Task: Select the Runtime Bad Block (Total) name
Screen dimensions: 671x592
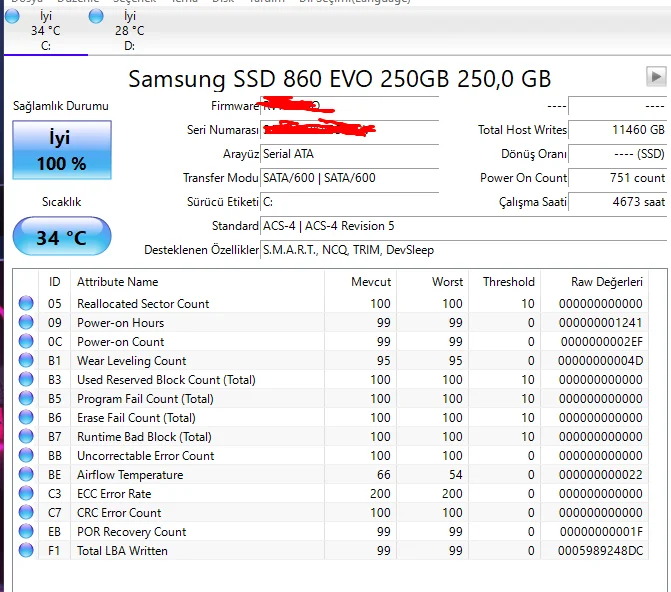Action: click(x=144, y=437)
